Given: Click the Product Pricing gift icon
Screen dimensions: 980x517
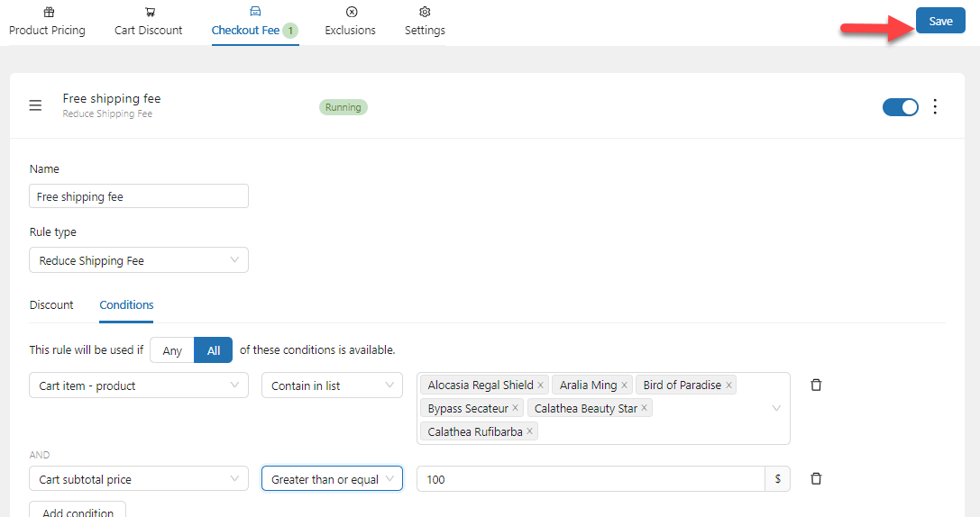Looking at the screenshot, I should click(x=49, y=12).
